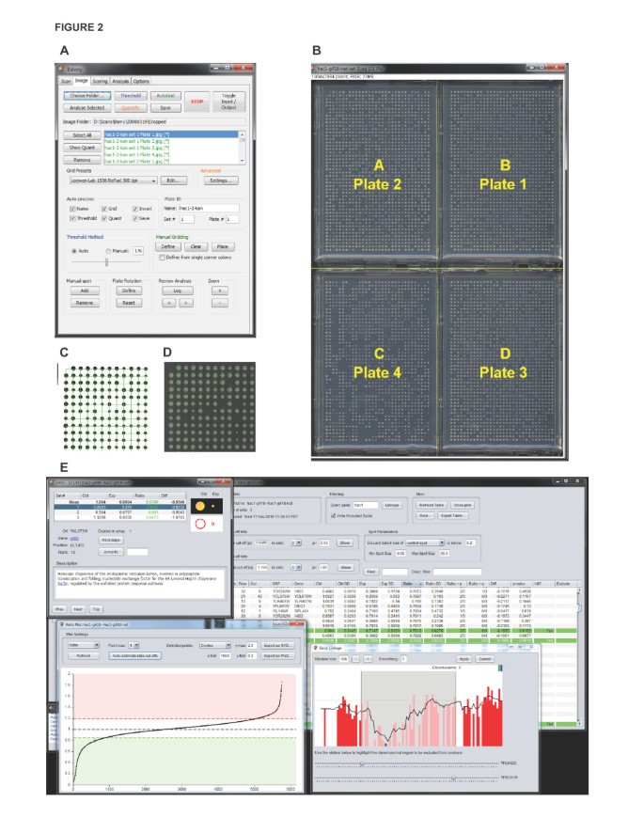Select Auto threshold method radio
The height and width of the screenshot is (833, 644).
click(74, 251)
